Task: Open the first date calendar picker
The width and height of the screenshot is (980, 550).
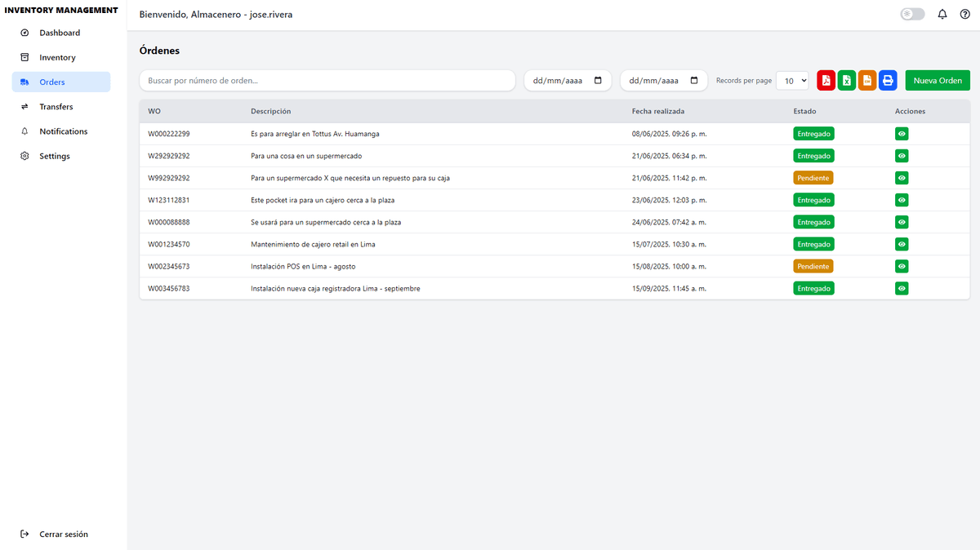Action: pos(598,80)
